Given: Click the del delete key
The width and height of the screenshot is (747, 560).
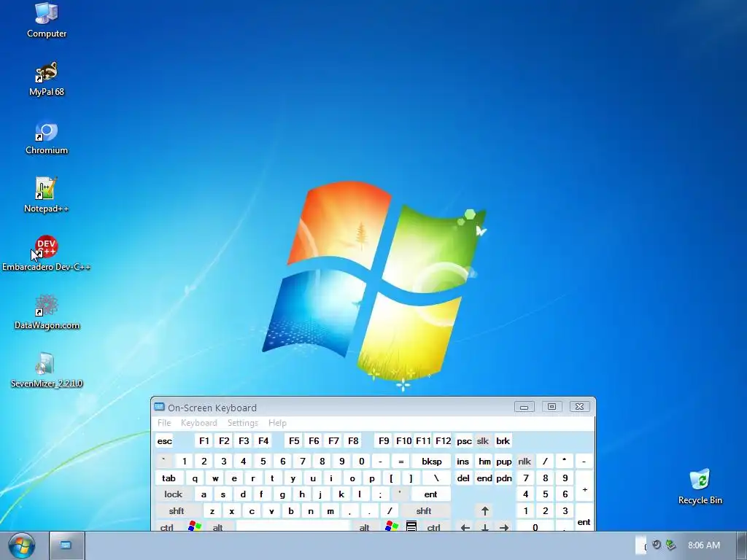Looking at the screenshot, I should pyautogui.click(x=463, y=478).
